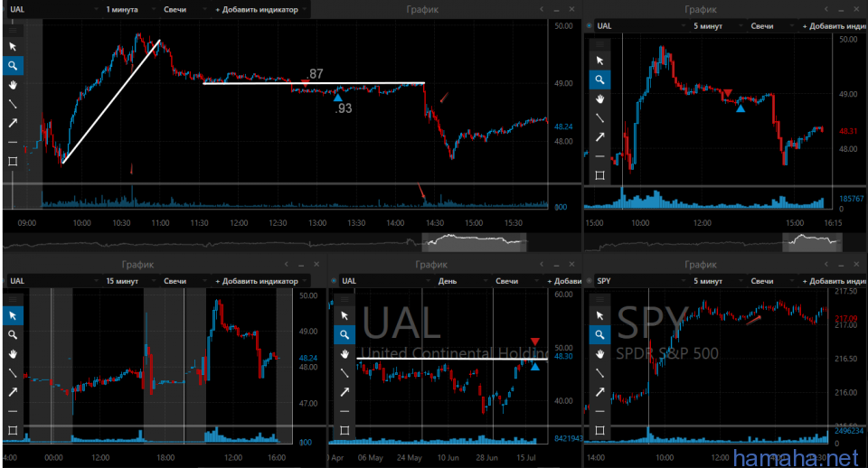Select the pointer tool in UAL 1-minute chart
Screen dimensions: 868x468
(x=13, y=47)
